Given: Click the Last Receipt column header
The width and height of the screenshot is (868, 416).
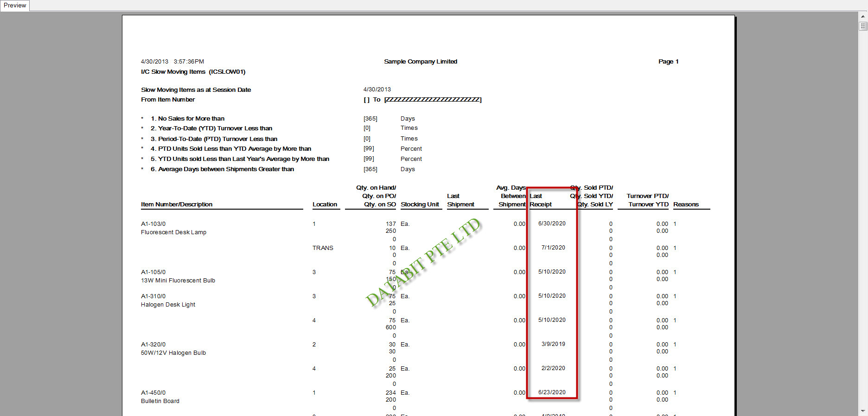Looking at the screenshot, I should [x=541, y=200].
